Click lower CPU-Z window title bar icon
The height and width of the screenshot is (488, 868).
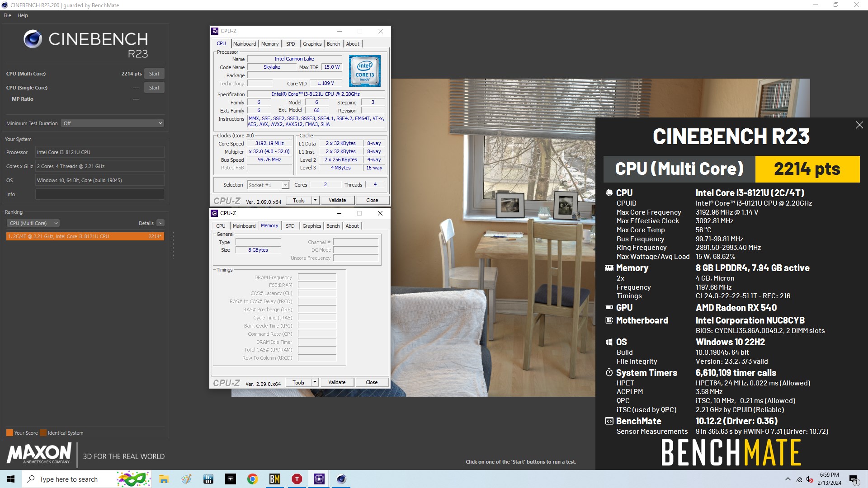(x=215, y=213)
